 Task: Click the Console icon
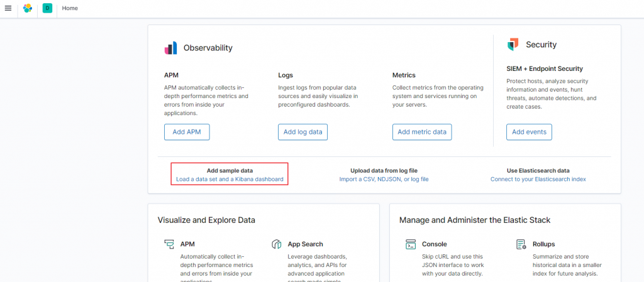point(411,244)
